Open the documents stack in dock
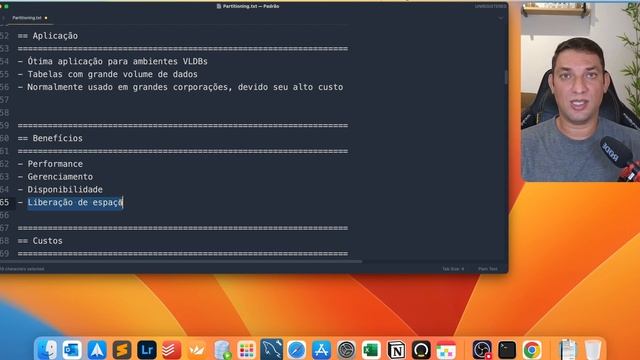 [x=568, y=350]
